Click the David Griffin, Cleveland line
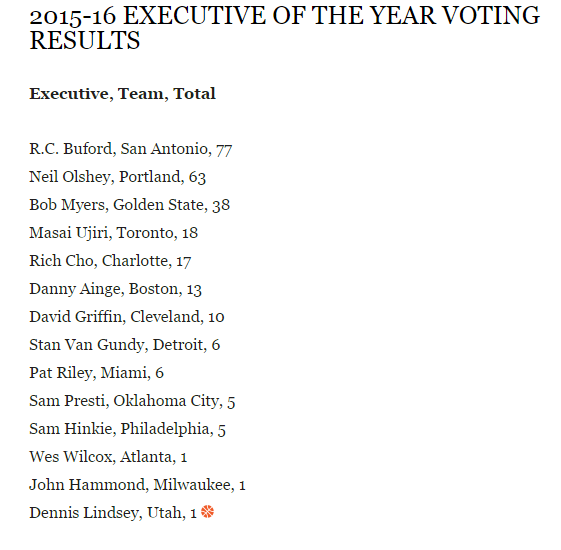This screenshot has height=550, width=561. point(127,317)
